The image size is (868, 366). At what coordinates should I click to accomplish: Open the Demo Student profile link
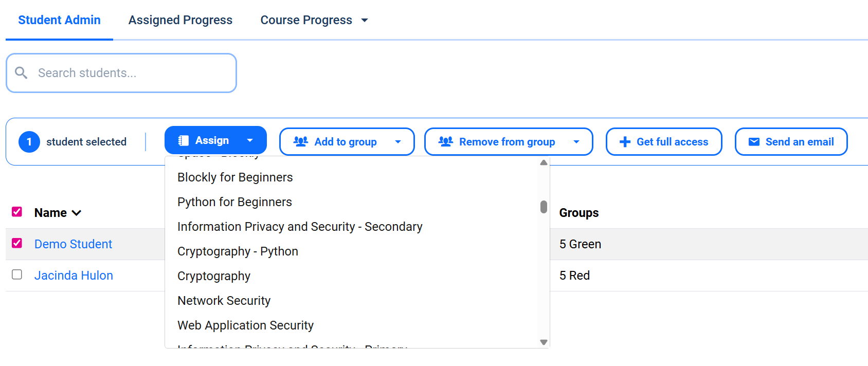[73, 244]
